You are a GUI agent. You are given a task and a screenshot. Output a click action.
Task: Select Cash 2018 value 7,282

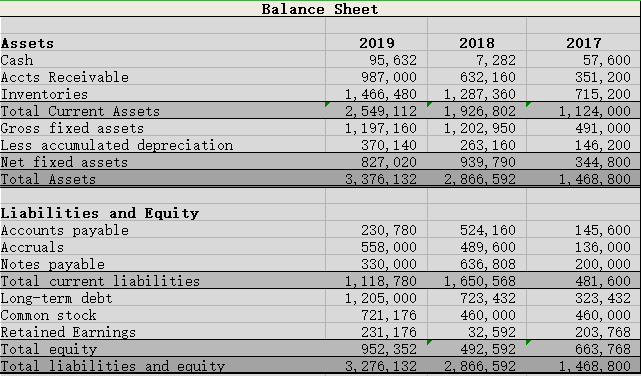point(496,60)
